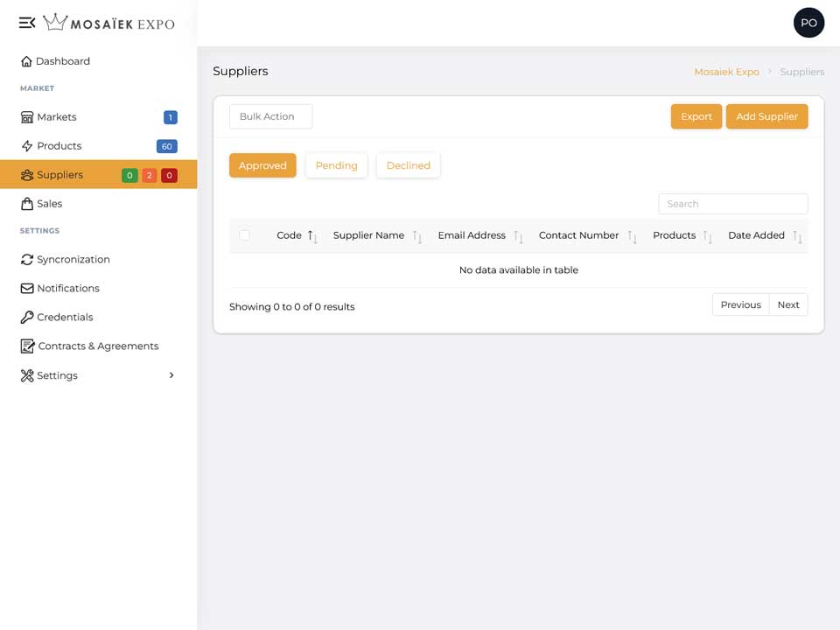Open the Dashboard home icon
Viewport: 840px width, 630px height.
[26, 61]
